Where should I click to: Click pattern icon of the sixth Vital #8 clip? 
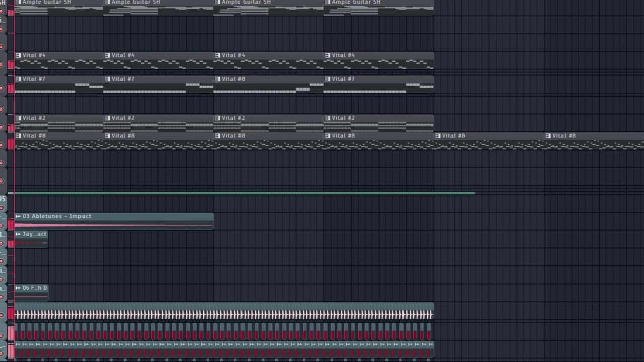[x=548, y=136]
